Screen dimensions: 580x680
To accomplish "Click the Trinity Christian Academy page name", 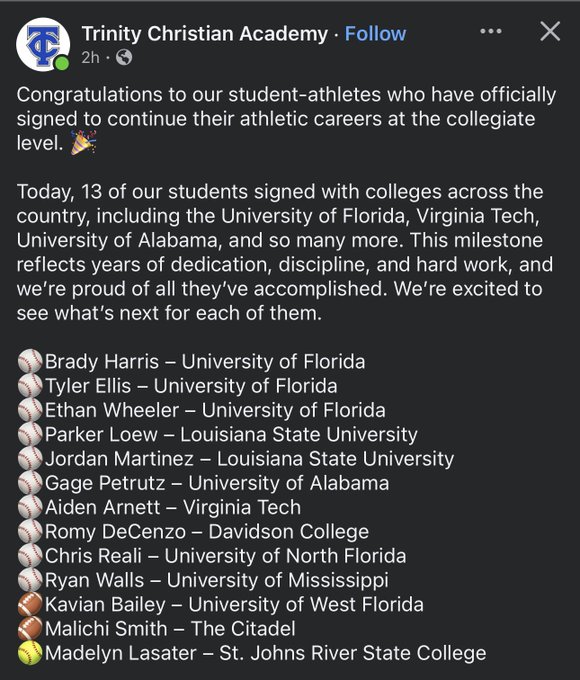I will [205, 34].
